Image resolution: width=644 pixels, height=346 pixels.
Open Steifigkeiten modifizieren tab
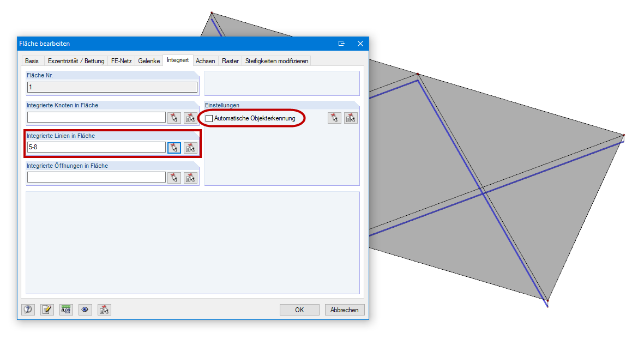tap(276, 60)
